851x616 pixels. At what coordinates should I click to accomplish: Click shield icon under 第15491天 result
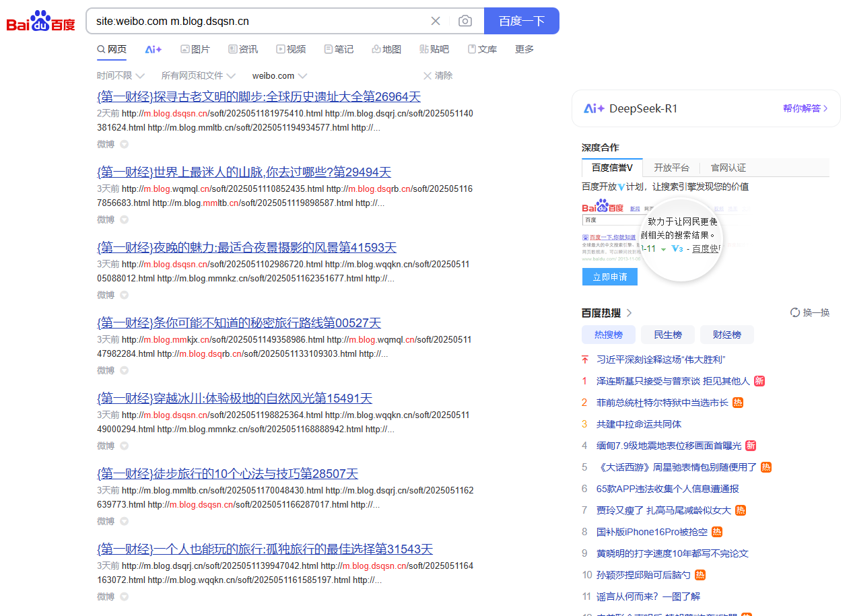[125, 446]
